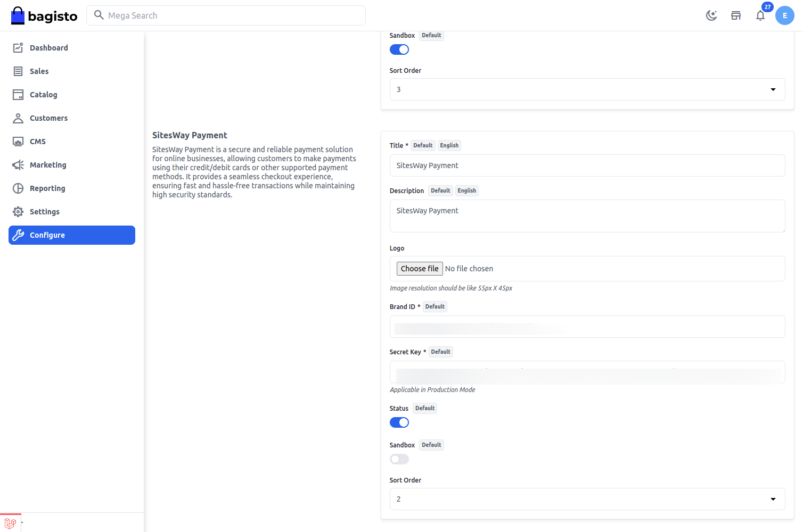Turn off SitesWay Payment Status toggle
The height and width of the screenshot is (532, 803).
point(399,422)
